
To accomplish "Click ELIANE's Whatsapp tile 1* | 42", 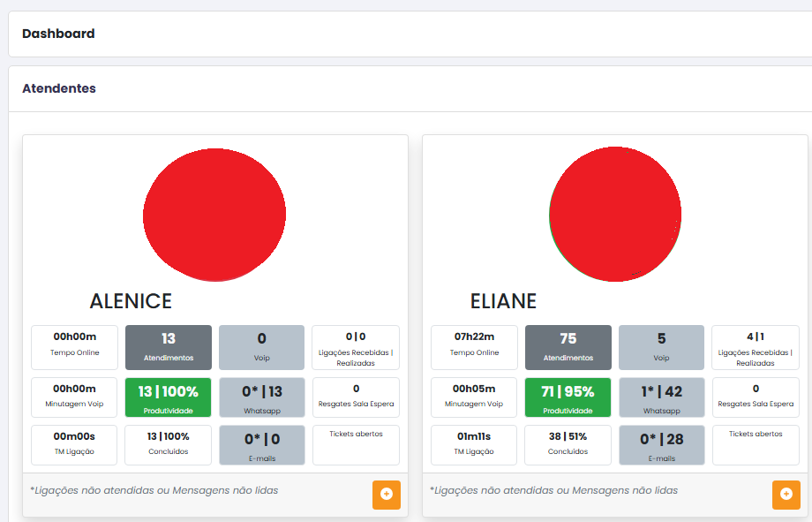I will 661,397.
